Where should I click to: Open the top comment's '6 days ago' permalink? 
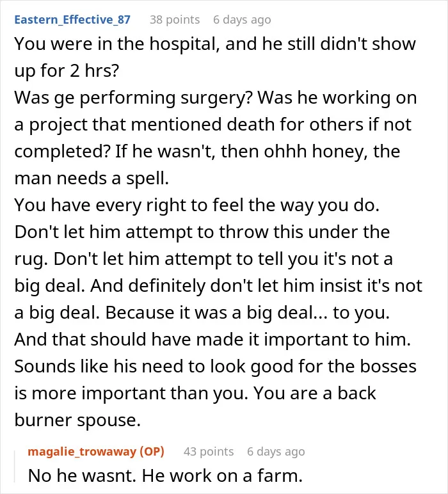pos(242,20)
